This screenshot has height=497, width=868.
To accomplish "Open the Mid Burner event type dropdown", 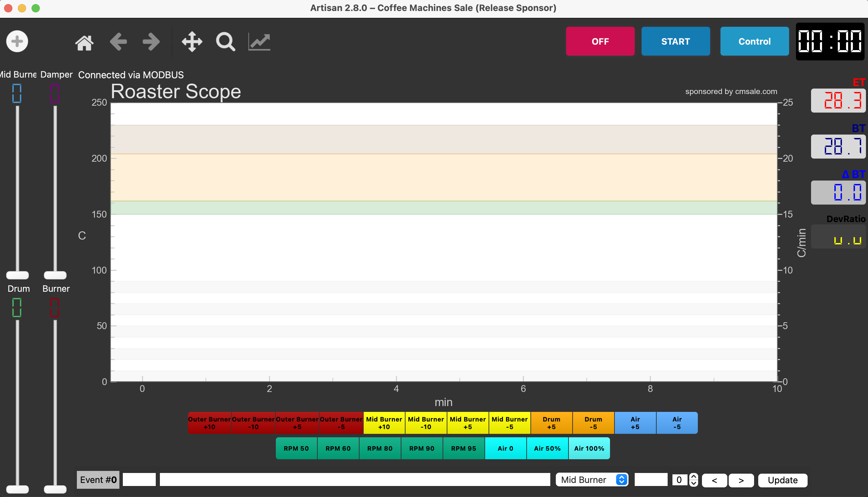I will point(591,480).
